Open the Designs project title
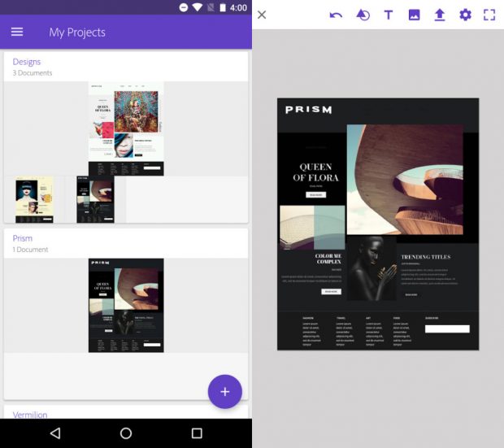 coord(27,62)
